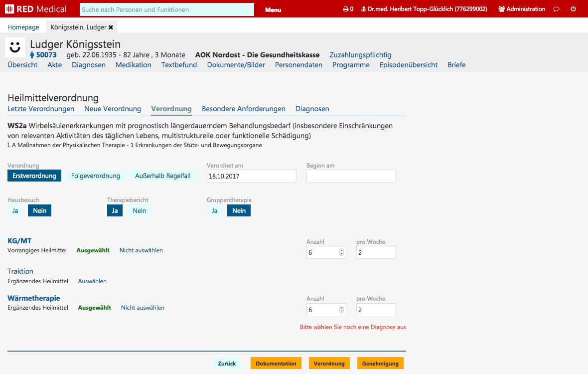Open the Personendaten section

click(x=298, y=65)
